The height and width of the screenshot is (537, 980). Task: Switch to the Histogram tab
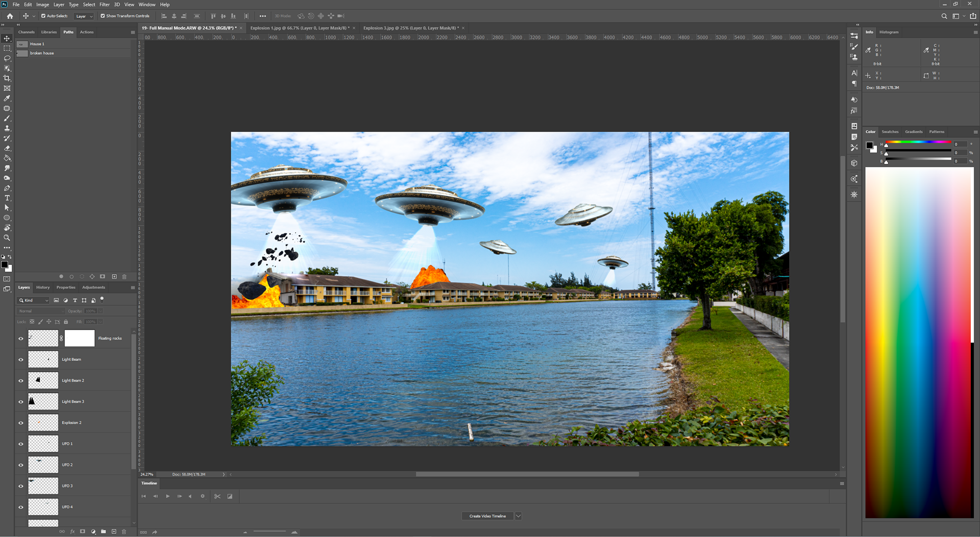(x=889, y=32)
